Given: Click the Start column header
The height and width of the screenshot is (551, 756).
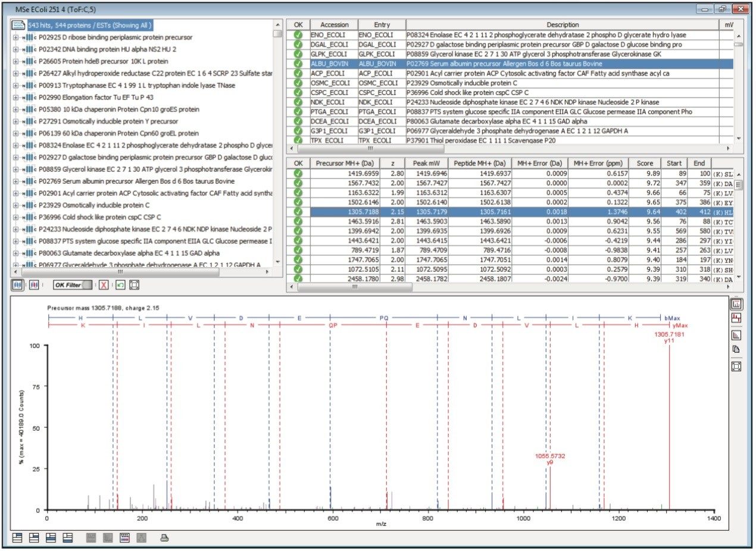Looking at the screenshot, I should [x=674, y=163].
